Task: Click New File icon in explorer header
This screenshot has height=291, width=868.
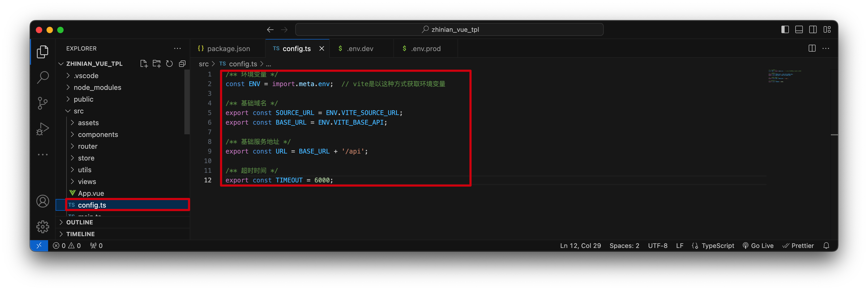Action: coord(144,64)
